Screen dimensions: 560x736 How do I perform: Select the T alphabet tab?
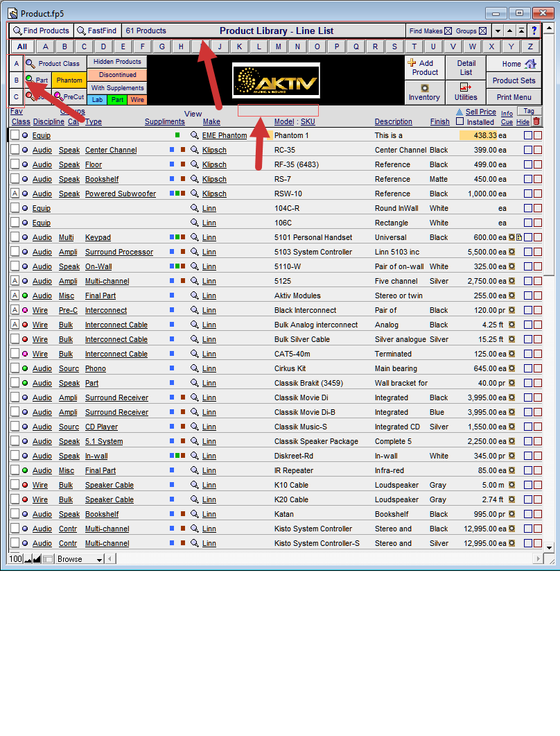[x=414, y=46]
